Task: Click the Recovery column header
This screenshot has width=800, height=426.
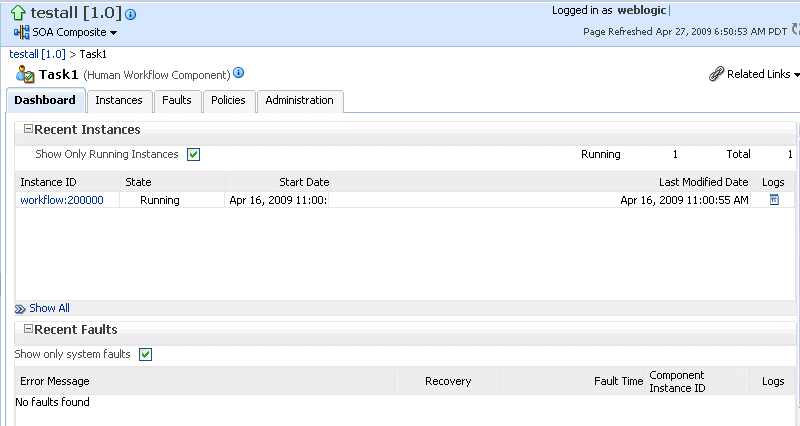Action: coord(448,381)
